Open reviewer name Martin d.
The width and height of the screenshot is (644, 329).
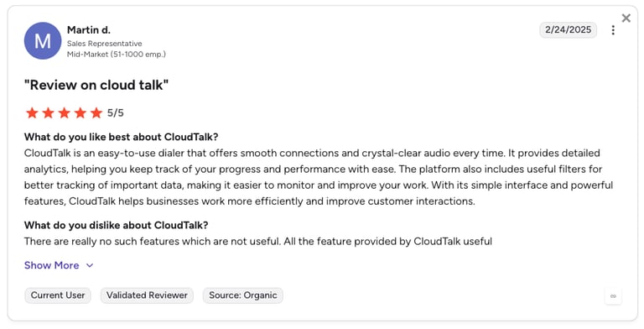pyautogui.click(x=89, y=30)
